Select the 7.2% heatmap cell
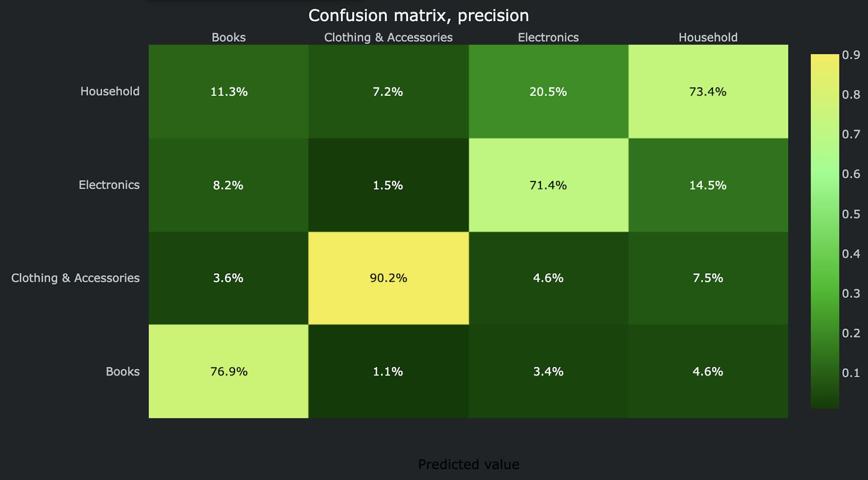 tap(388, 91)
